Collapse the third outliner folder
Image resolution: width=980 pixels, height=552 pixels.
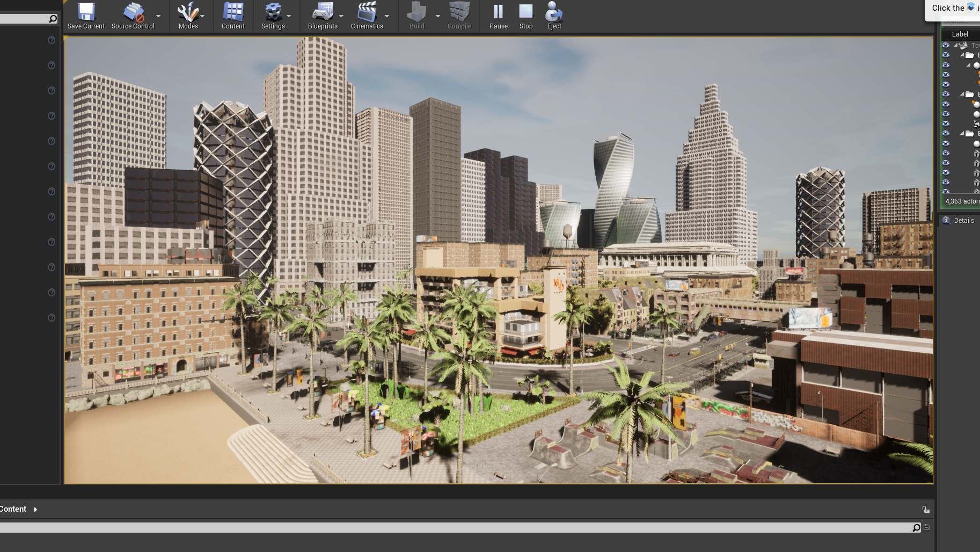(x=962, y=133)
